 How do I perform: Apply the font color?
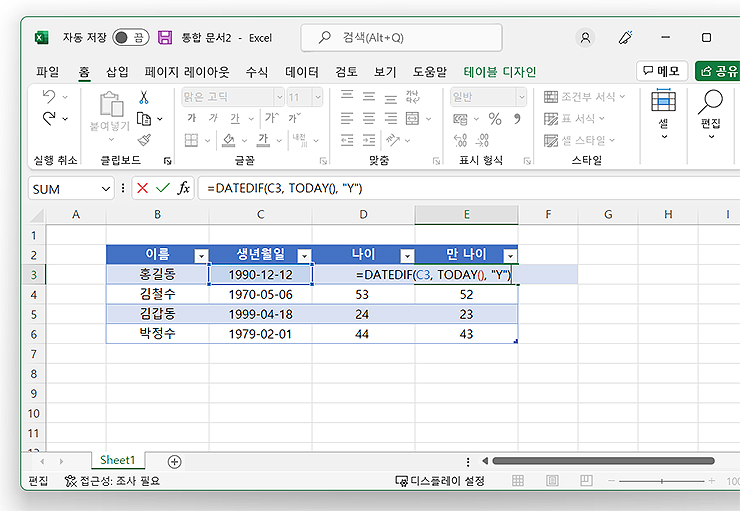[263, 140]
